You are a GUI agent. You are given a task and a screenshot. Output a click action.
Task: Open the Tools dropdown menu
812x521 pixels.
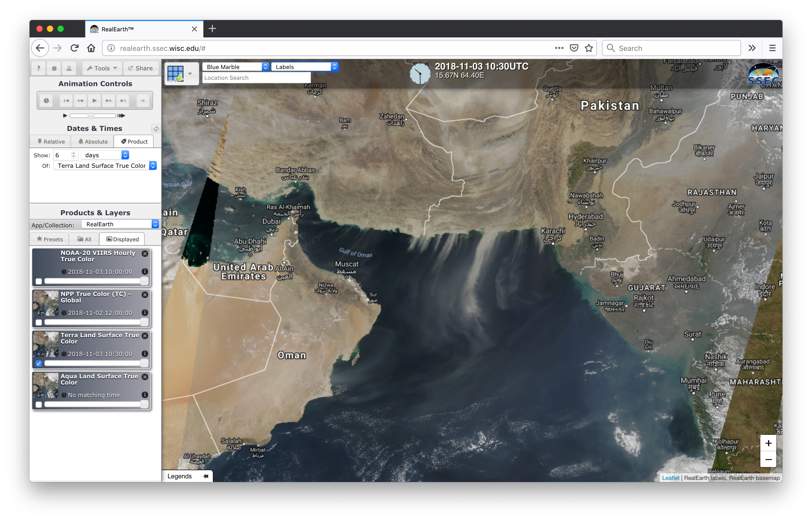(x=102, y=68)
